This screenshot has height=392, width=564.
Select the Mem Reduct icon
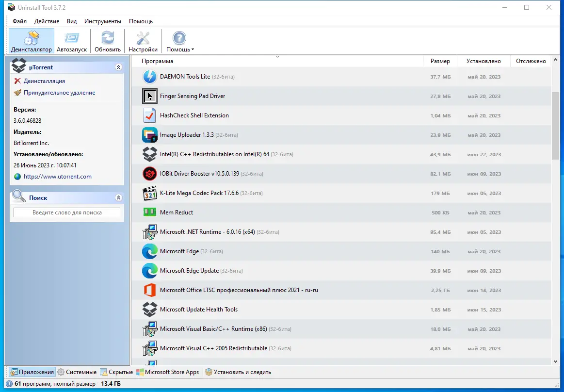coord(150,212)
